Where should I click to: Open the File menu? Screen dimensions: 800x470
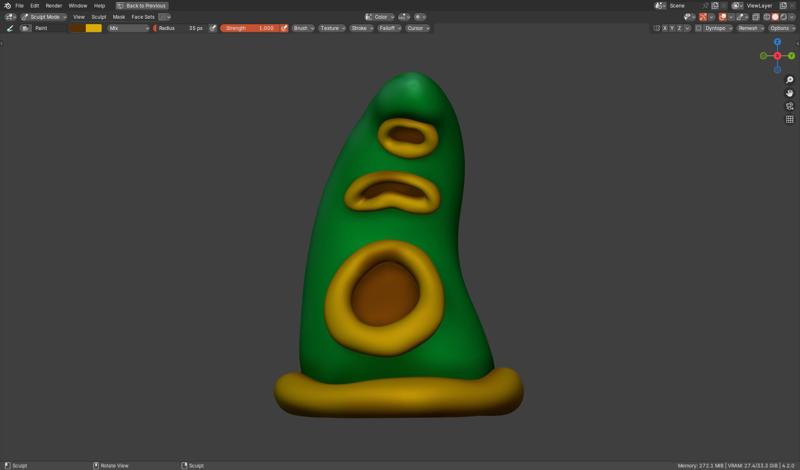pyautogui.click(x=19, y=6)
